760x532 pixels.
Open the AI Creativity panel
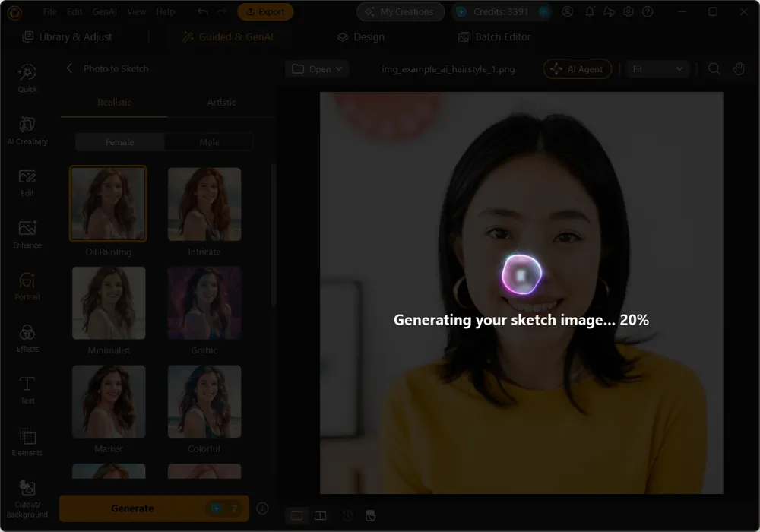(27, 131)
